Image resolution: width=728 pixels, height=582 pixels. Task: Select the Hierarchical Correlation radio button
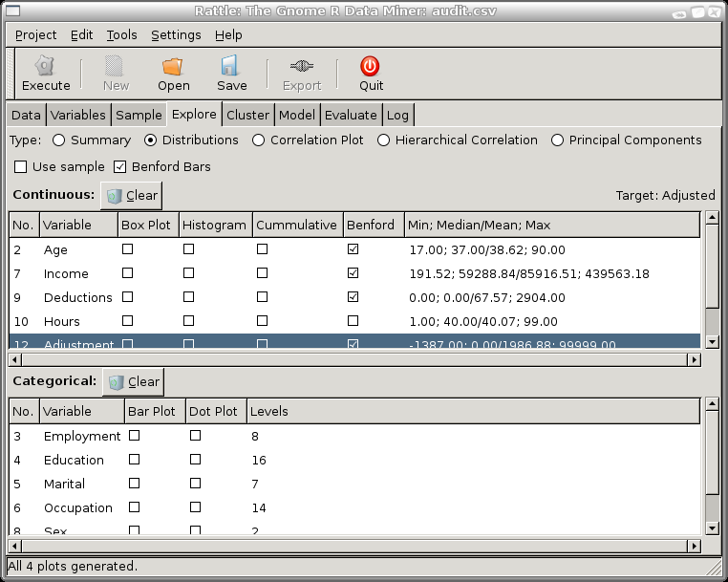383,140
